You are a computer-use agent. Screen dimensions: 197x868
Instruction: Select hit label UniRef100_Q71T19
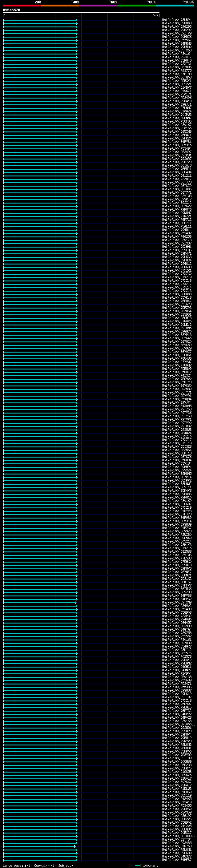[x=177, y=443]
